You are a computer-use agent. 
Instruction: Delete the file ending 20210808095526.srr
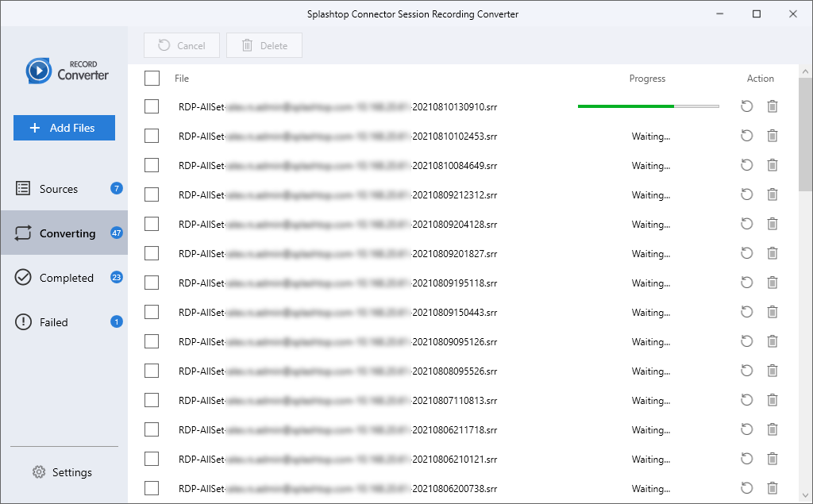772,371
